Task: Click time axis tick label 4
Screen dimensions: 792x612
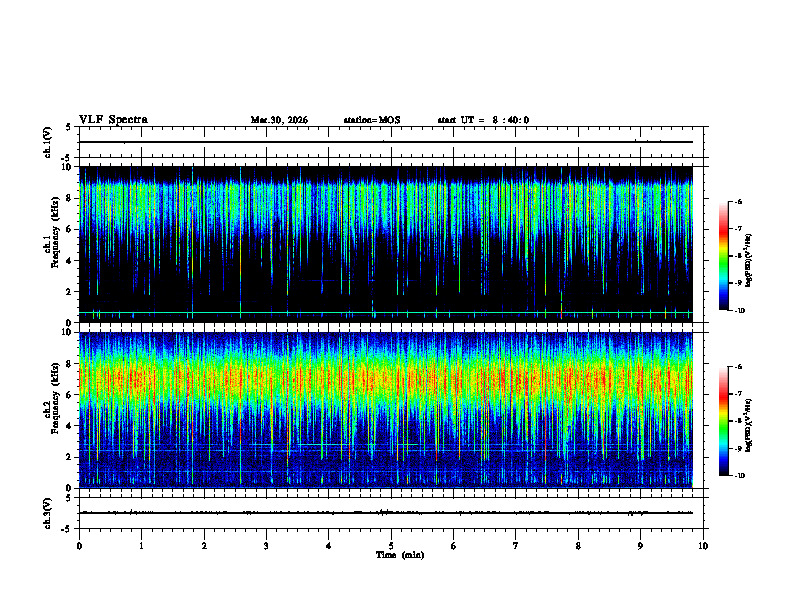Action: click(329, 546)
